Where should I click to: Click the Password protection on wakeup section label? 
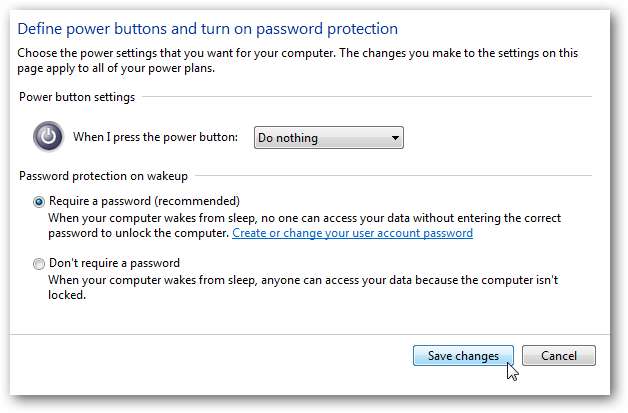(101, 176)
